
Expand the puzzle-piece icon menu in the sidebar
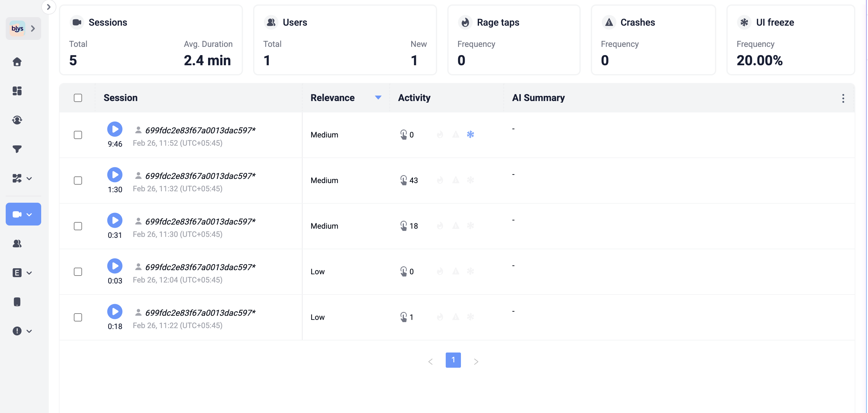pos(22,178)
